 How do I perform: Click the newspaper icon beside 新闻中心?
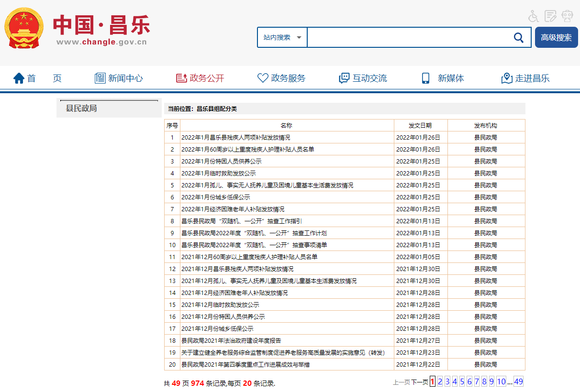[100, 78]
